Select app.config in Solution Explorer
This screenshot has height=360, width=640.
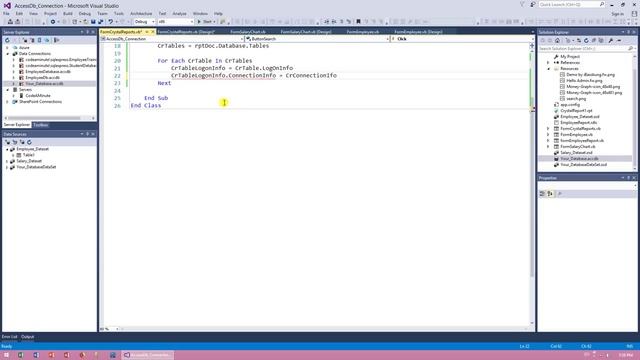570,105
